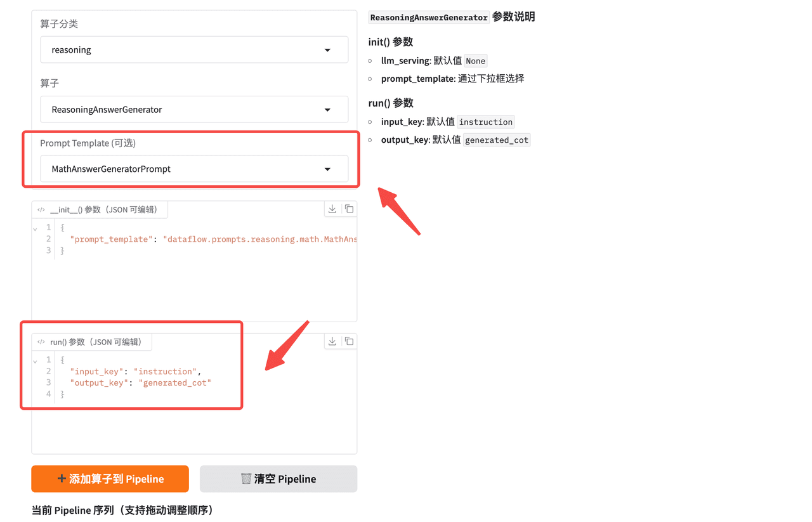Select the __init__() 参数 (JSON 可编辑) tab

pos(100,209)
